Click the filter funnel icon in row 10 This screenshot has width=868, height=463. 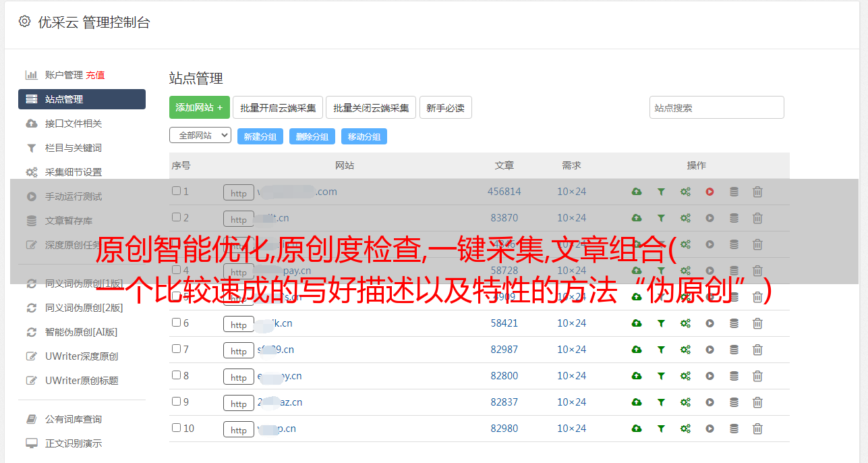[661, 429]
